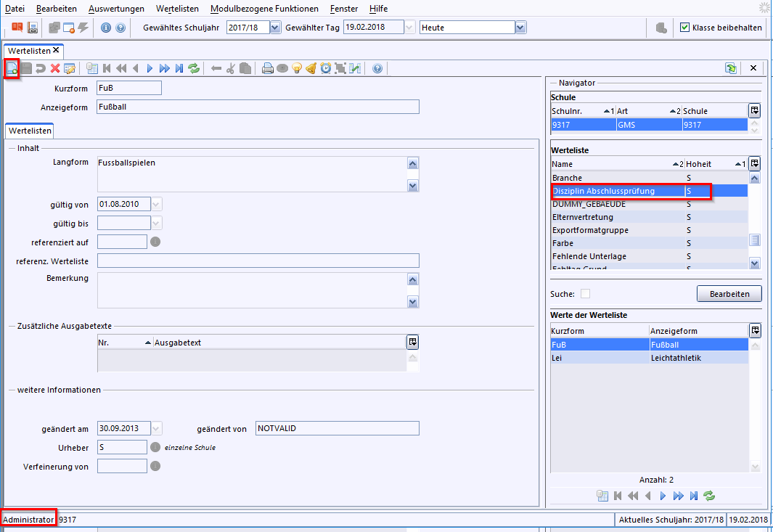Open the Auswertungen menu
The width and height of the screenshot is (773, 532).
coord(116,9)
